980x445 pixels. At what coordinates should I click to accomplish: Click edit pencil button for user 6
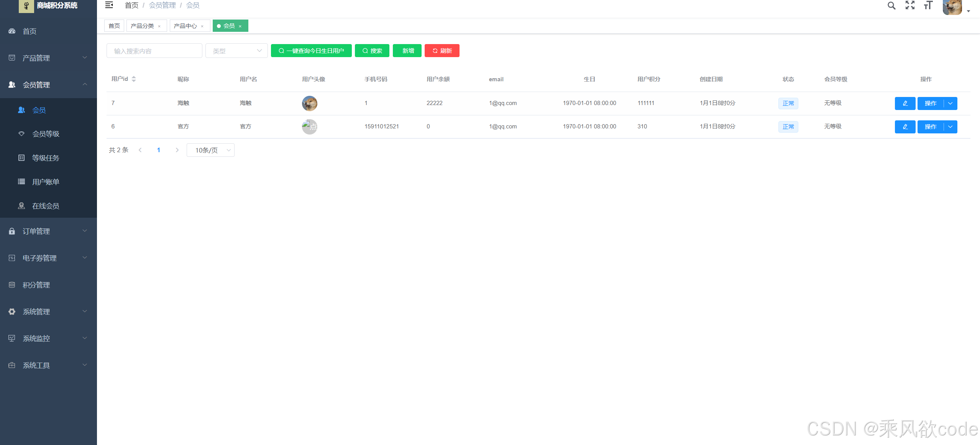tap(905, 127)
